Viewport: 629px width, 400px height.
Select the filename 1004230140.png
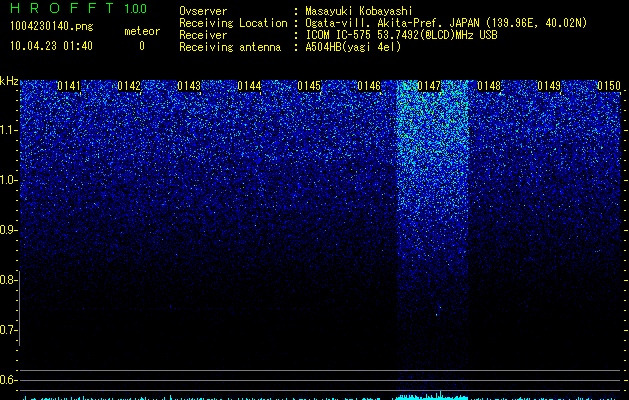click(x=52, y=26)
